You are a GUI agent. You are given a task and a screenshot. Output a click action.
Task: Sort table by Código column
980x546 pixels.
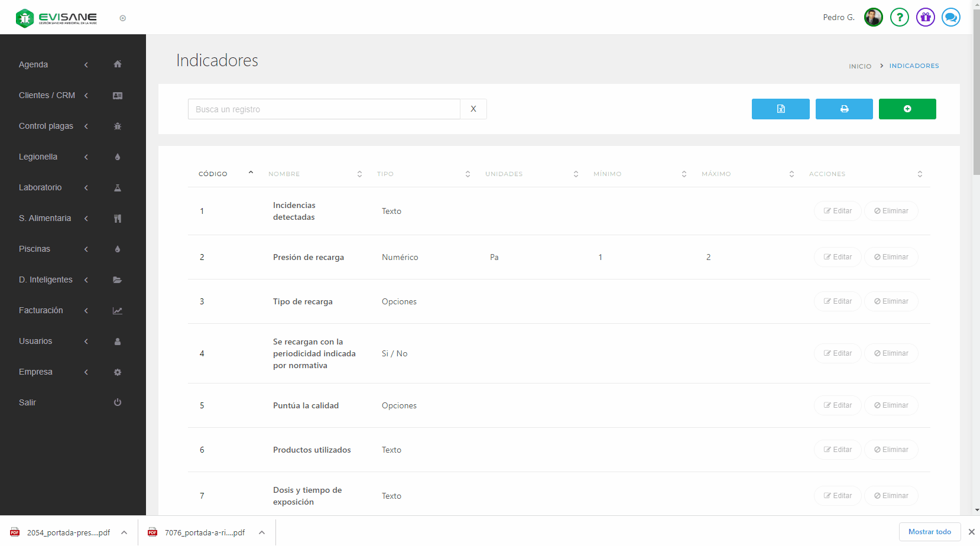213,174
